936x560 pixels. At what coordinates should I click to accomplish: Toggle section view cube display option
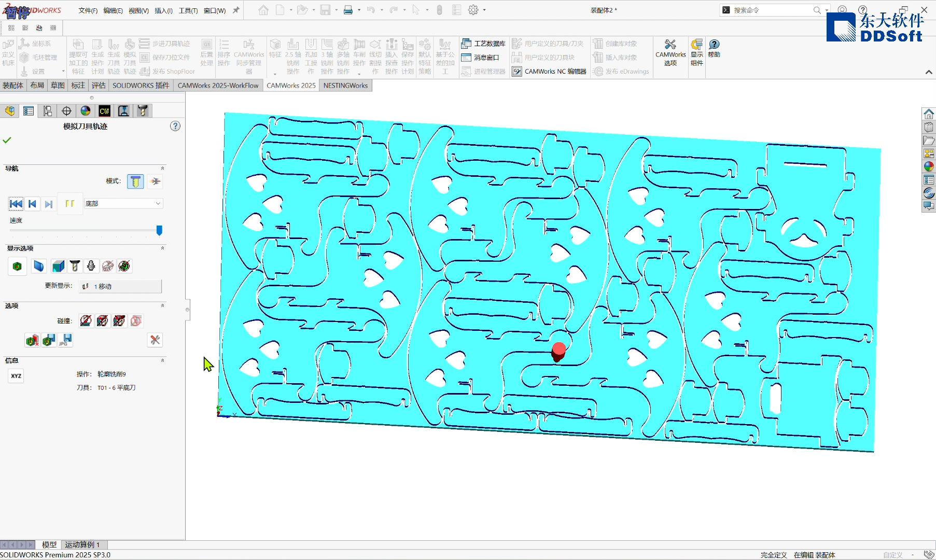pos(58,267)
